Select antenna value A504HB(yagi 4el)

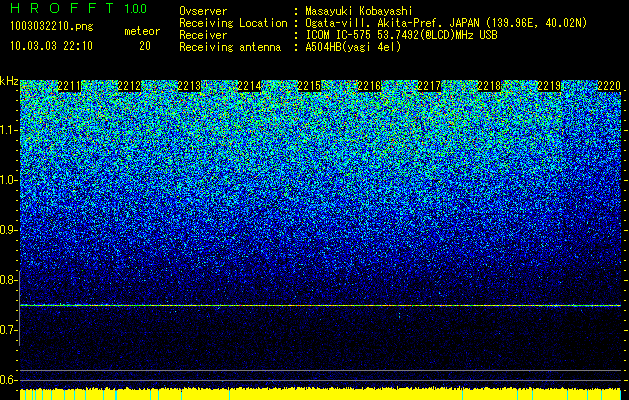353,47
